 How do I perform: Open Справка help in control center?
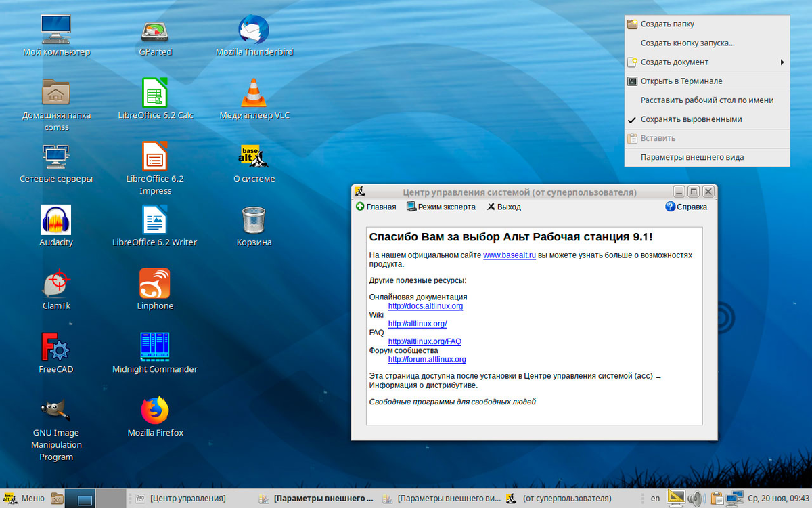tap(686, 207)
